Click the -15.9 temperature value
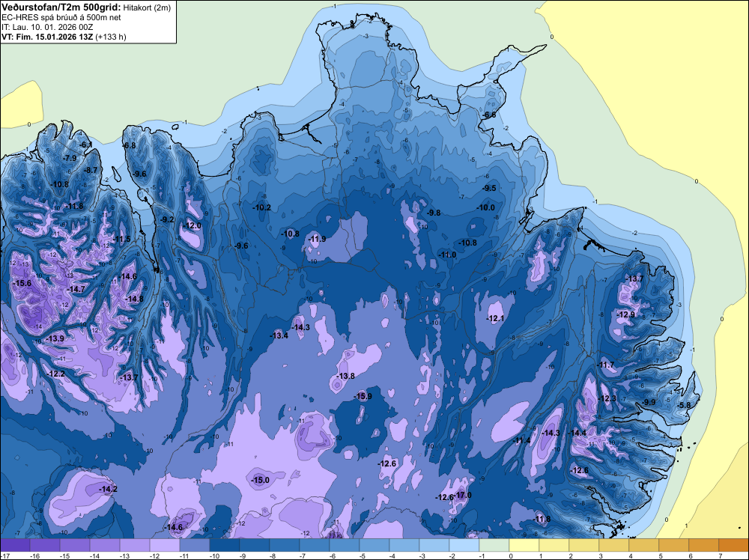 363,396
